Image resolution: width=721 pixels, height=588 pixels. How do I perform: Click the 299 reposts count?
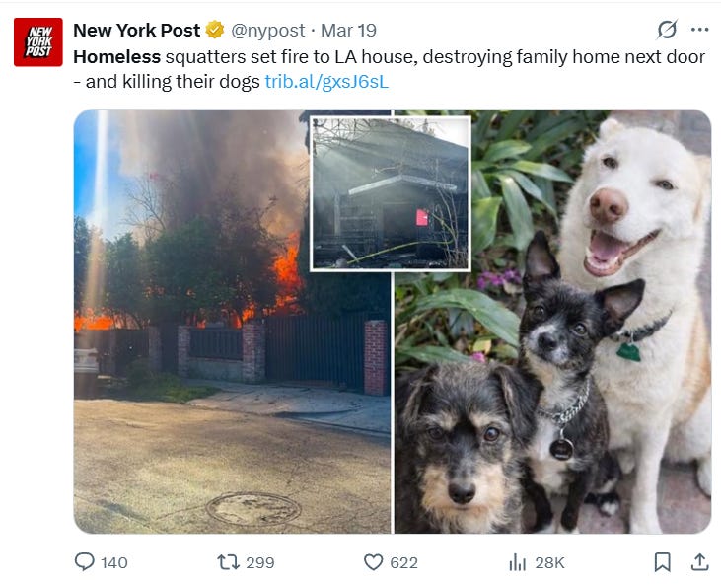click(260, 562)
